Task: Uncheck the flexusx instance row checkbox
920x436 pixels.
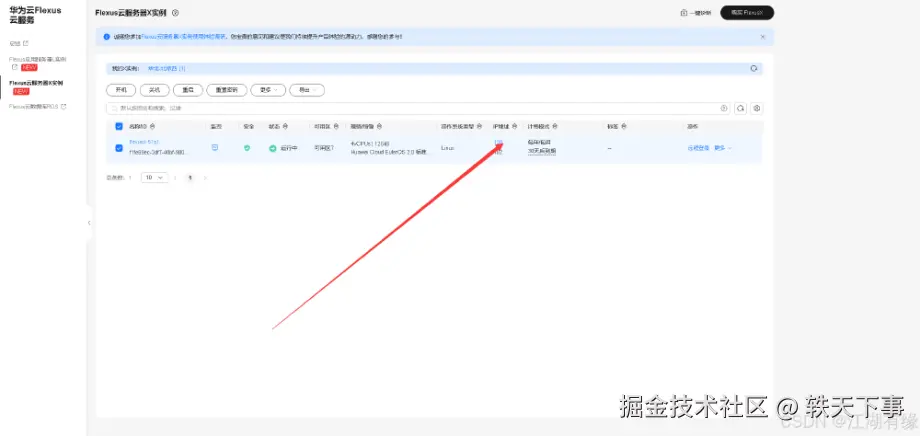Action: [119, 148]
